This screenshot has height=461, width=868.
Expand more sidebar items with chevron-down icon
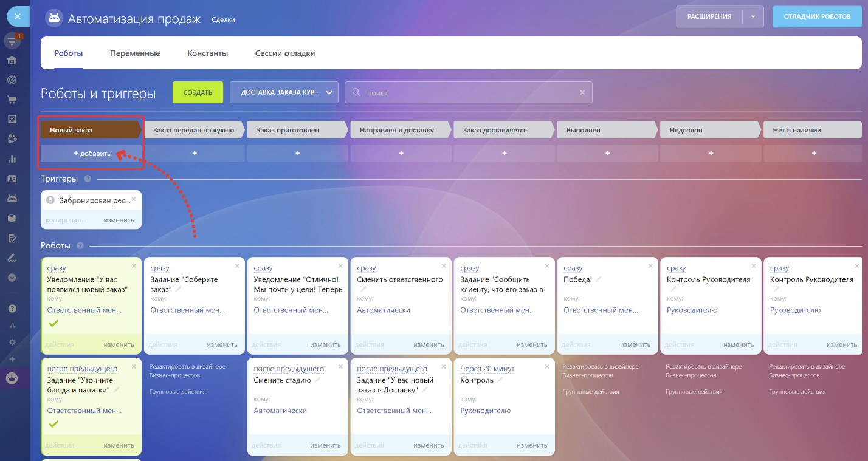click(12, 277)
